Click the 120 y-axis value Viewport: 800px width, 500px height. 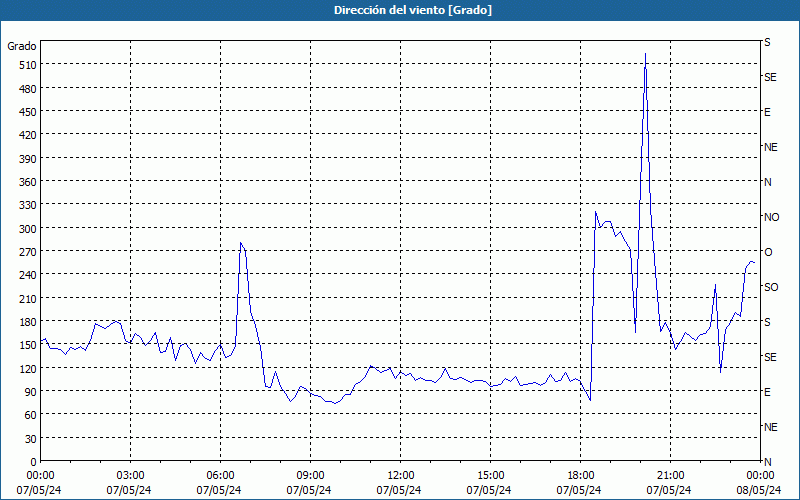28,368
